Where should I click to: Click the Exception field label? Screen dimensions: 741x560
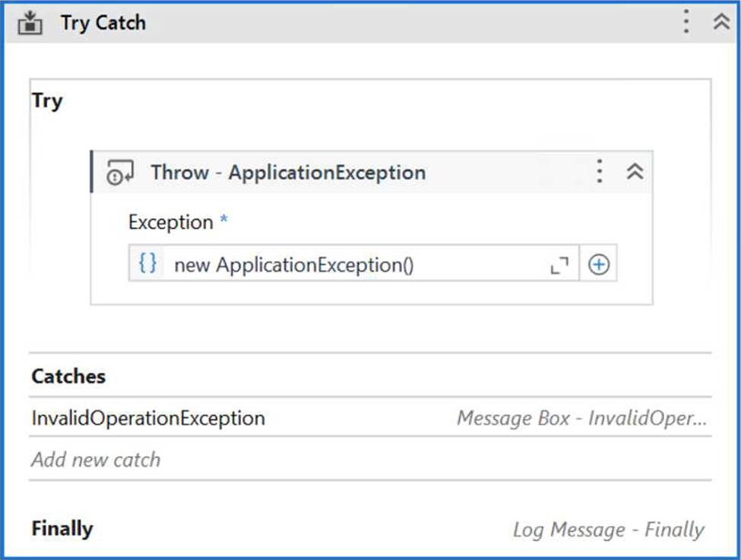170,222
